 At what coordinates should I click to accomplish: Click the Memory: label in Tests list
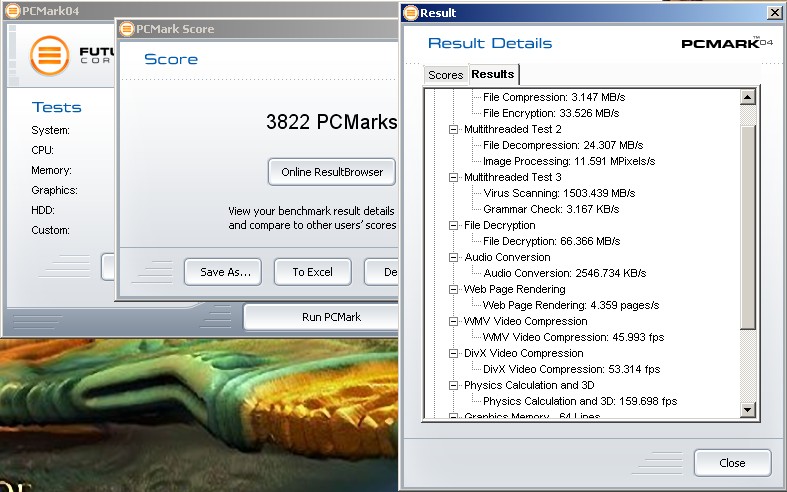click(x=51, y=171)
